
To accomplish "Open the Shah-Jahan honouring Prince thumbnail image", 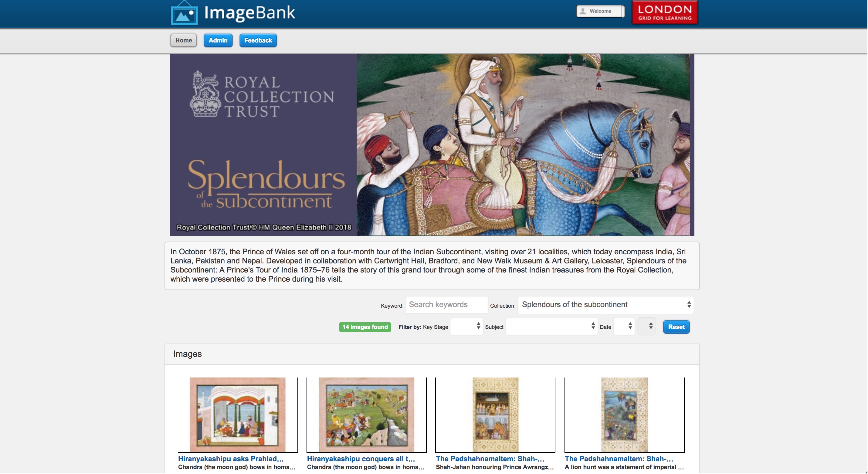I will click(495, 415).
